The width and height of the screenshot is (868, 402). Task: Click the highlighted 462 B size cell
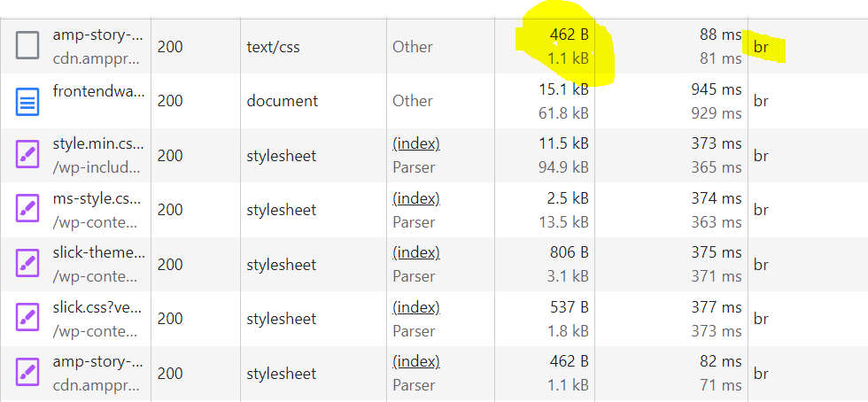(568, 35)
